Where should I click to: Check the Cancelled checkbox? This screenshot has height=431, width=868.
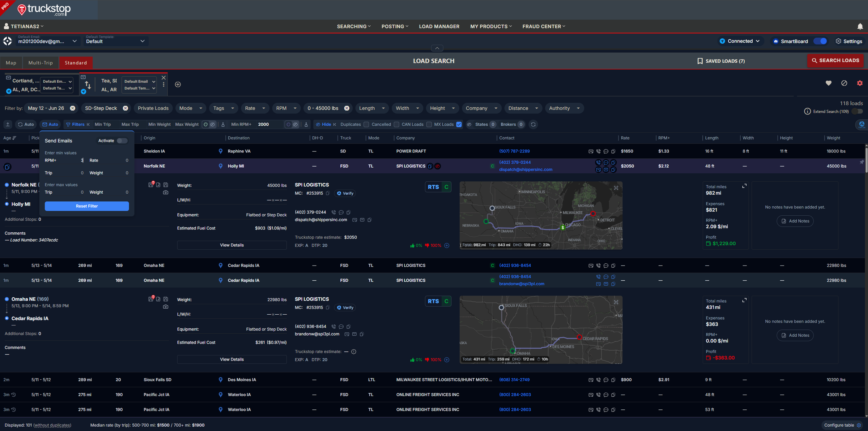[396, 125]
